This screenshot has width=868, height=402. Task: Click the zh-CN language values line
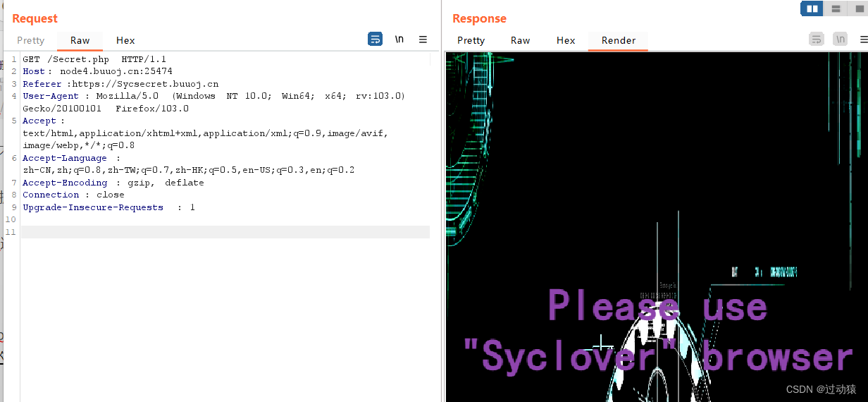pyautogui.click(x=188, y=170)
